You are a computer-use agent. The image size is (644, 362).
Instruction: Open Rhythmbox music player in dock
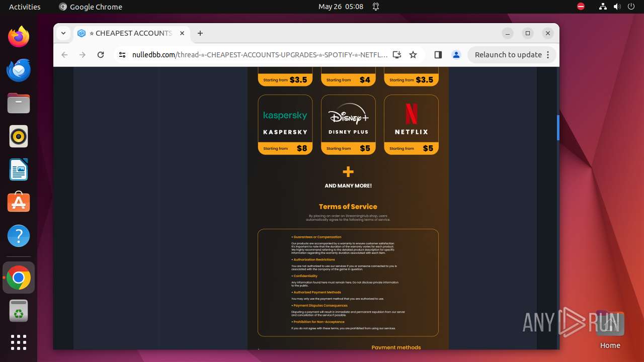[19, 136]
